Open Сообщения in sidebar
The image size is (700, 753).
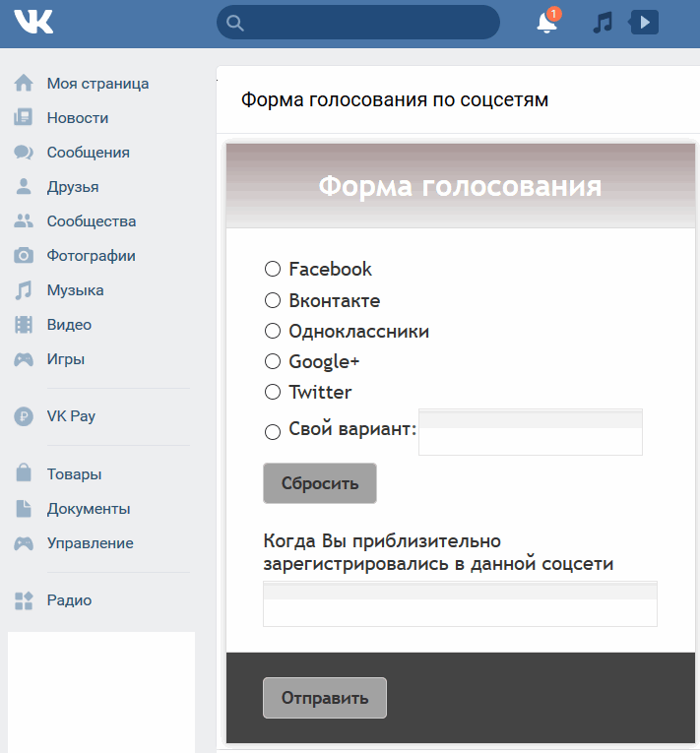(89, 153)
